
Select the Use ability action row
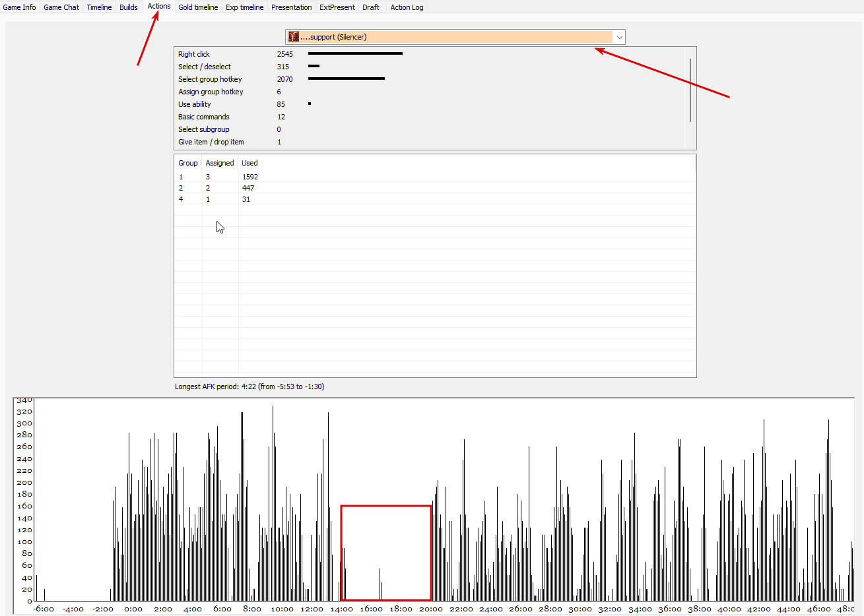point(430,104)
